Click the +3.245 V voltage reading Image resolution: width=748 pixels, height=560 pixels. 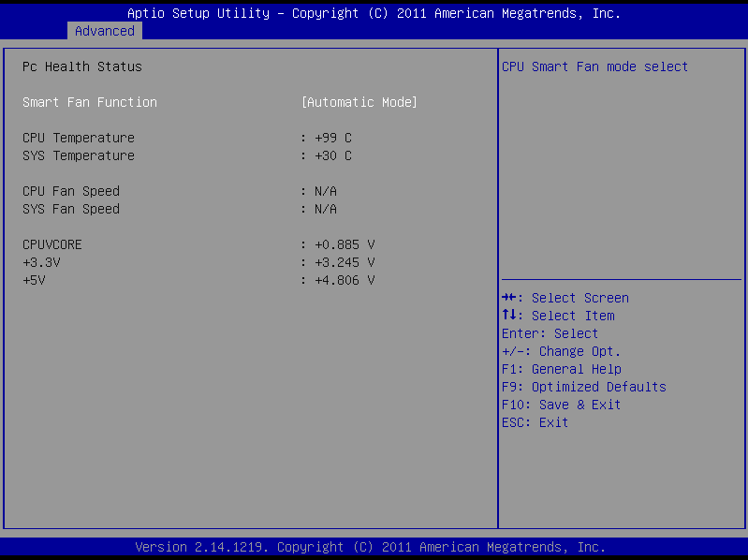344,262
